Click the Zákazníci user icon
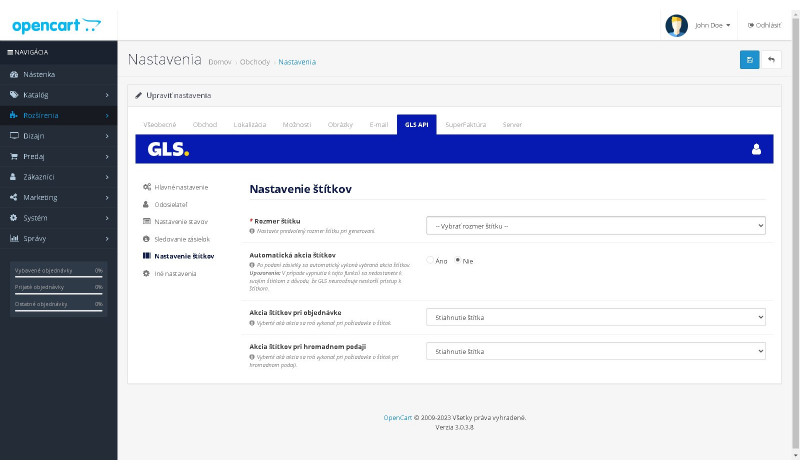Screen dimensions: 800x470 14,177
